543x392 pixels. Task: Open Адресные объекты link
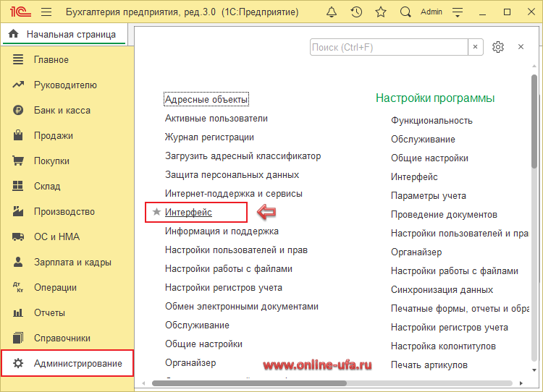(206, 99)
